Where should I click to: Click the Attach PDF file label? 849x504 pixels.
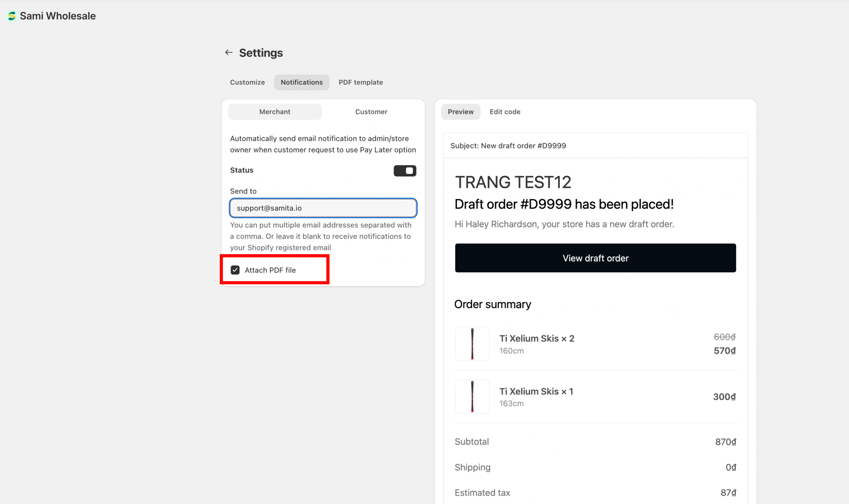click(x=270, y=270)
